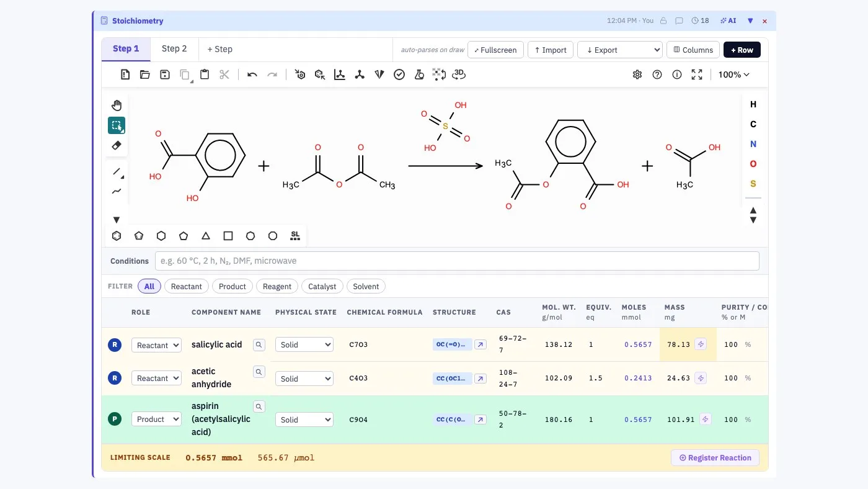Switch to the Step 2 tab
Viewport: 868px width, 489px height.
pyautogui.click(x=174, y=48)
